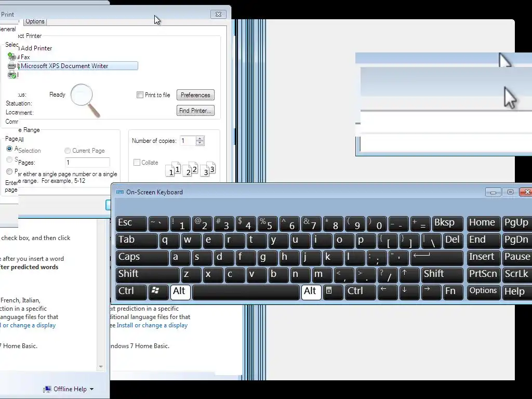This screenshot has height=399, width=532.
Task: Choose the Fax printer entry
Action: click(25, 57)
